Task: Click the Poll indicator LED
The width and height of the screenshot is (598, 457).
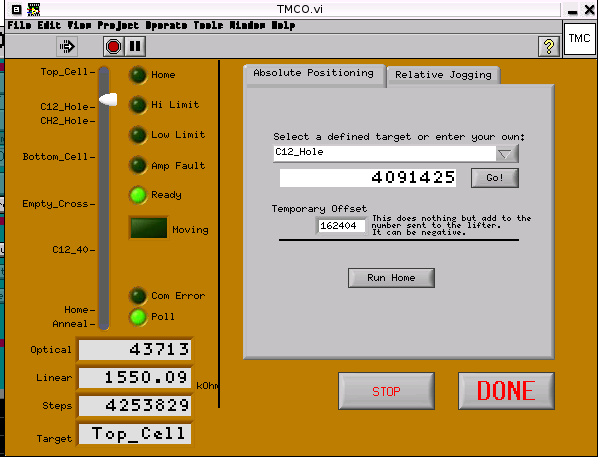Action: tap(138, 317)
